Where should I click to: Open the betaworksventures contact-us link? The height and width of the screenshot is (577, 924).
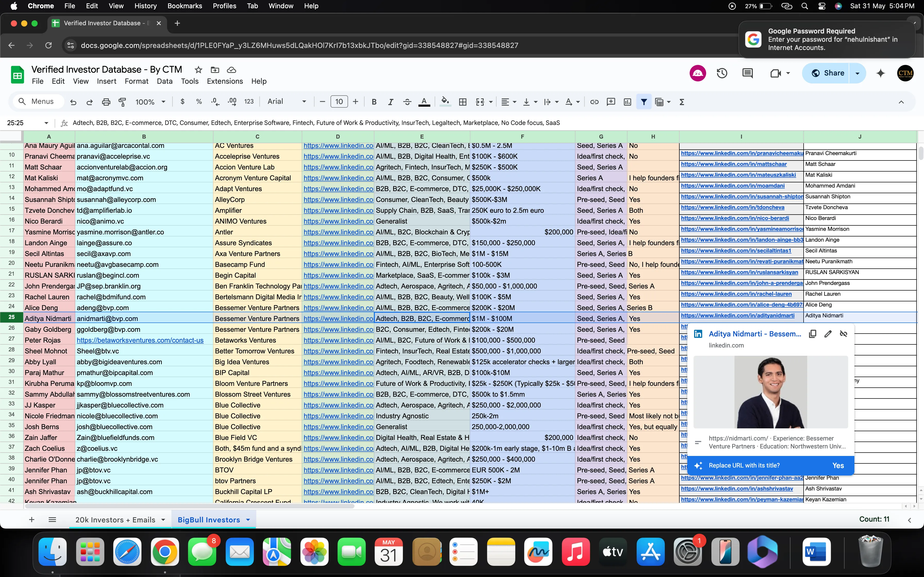(x=140, y=340)
